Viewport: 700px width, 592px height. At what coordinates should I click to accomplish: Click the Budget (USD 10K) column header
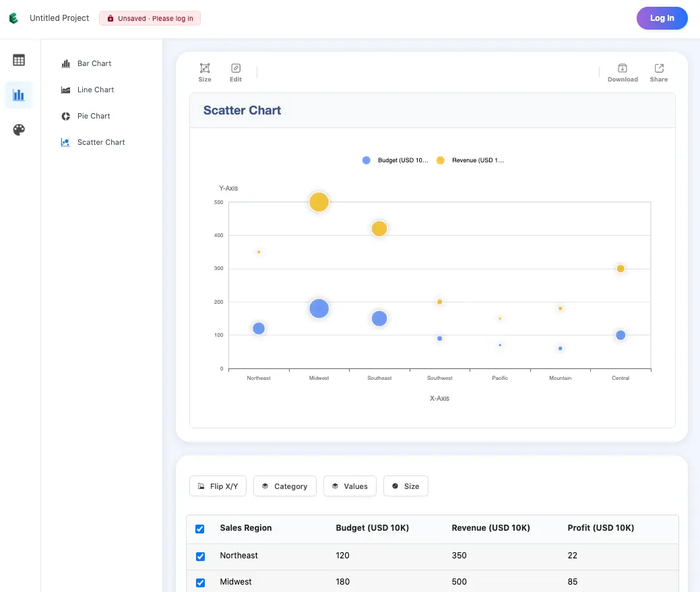pyautogui.click(x=373, y=528)
